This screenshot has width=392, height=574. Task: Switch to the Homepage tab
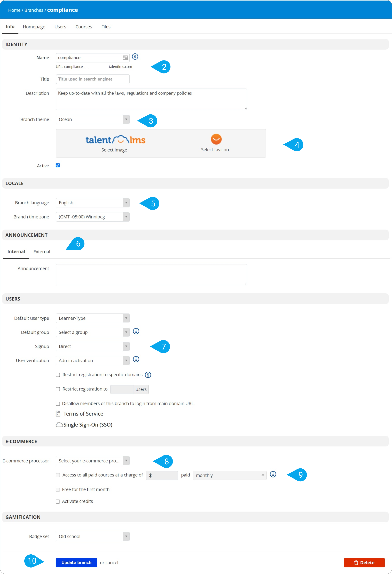[x=34, y=27]
